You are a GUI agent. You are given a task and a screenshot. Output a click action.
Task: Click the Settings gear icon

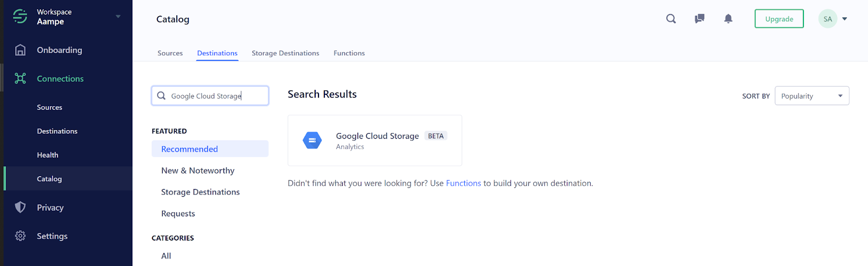(x=20, y=236)
